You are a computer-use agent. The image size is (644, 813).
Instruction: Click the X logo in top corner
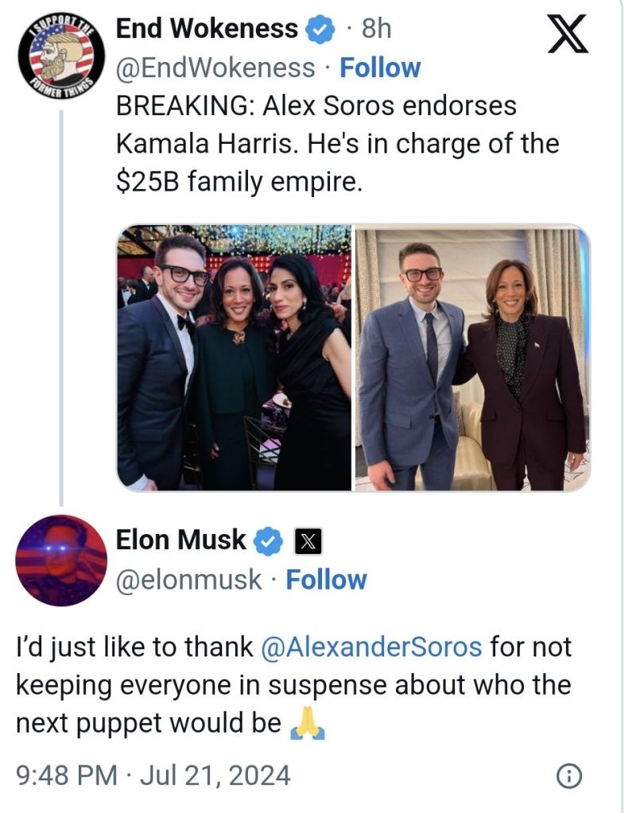(x=568, y=33)
